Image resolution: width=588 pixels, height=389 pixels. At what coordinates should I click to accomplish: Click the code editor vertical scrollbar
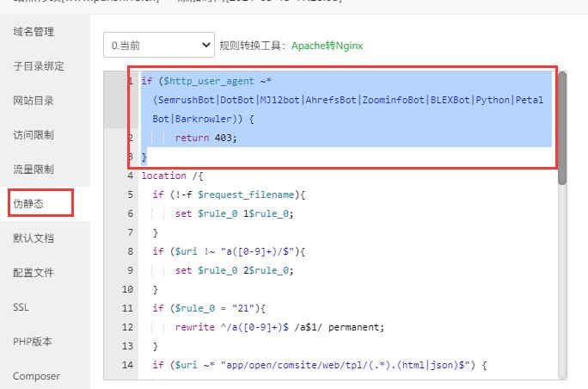tap(562, 129)
